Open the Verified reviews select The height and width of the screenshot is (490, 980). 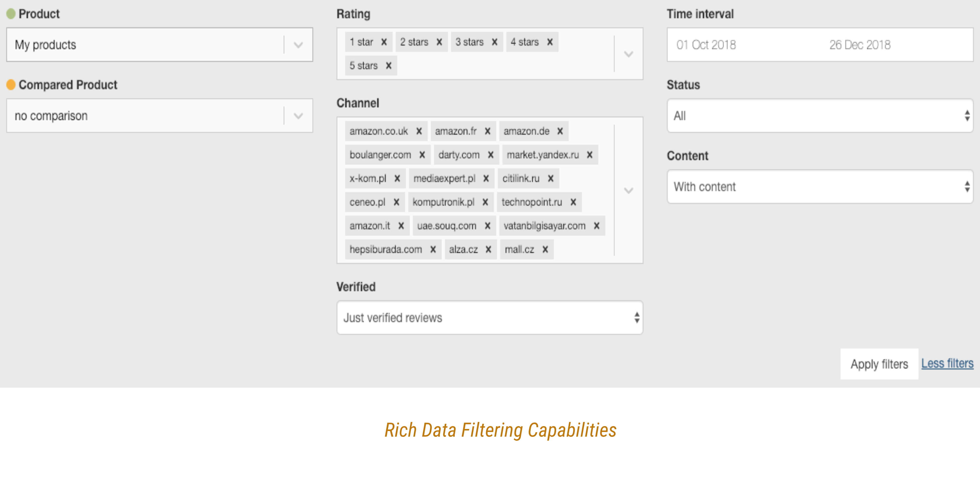(x=490, y=318)
